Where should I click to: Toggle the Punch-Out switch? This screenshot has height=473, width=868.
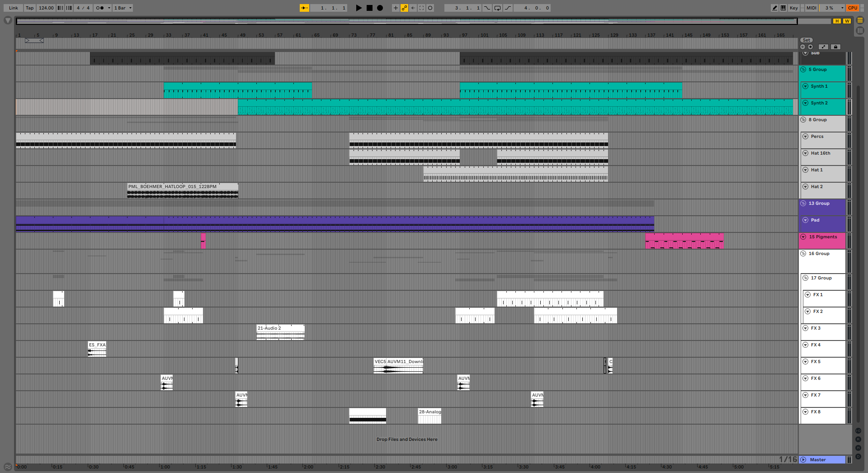(x=508, y=8)
